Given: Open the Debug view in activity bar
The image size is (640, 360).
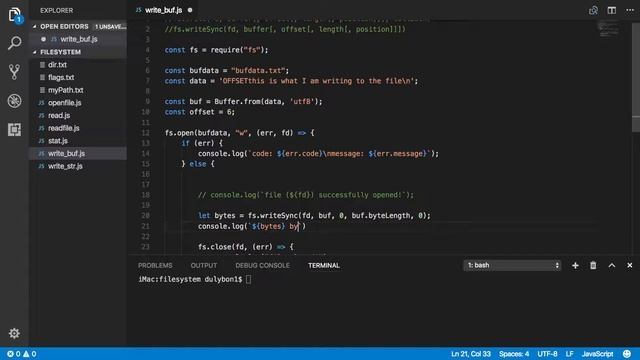Looking at the screenshot, I should 14,101.
